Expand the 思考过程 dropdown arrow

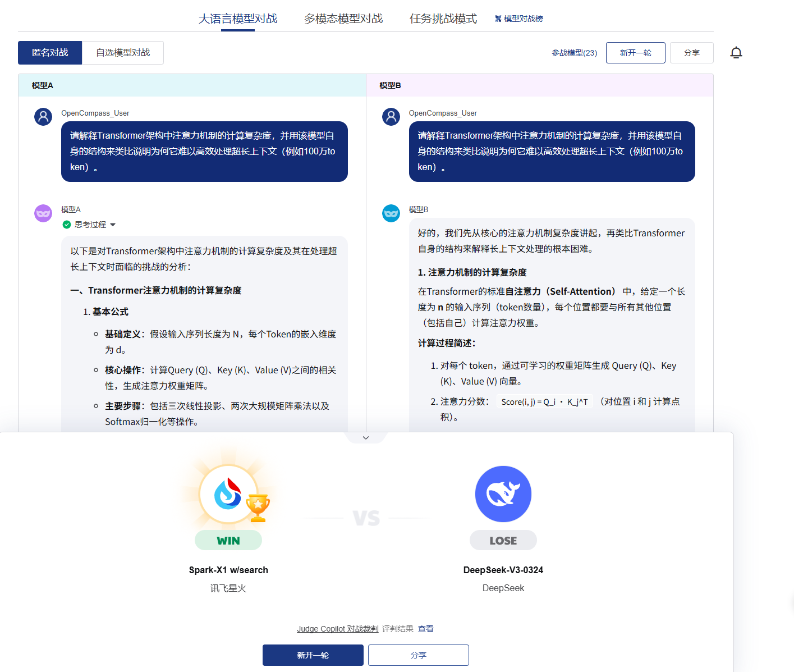pyautogui.click(x=113, y=225)
